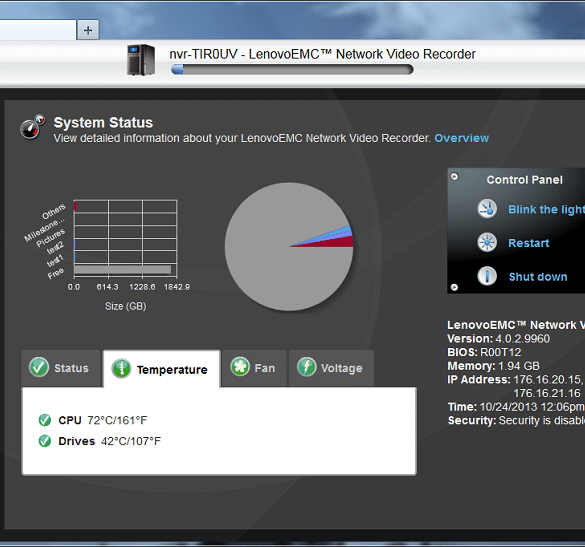This screenshot has height=547, width=585.
Task: Choose the Restart link
Action: (529, 243)
